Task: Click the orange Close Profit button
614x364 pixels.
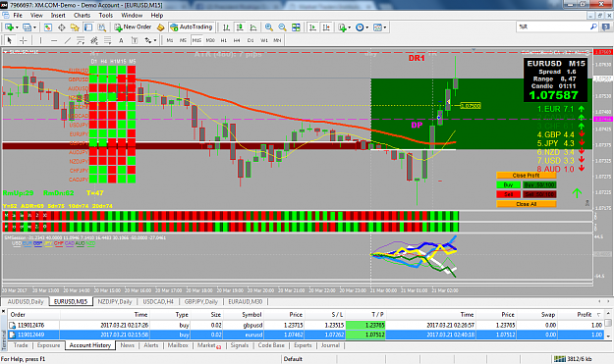Action: point(526,176)
